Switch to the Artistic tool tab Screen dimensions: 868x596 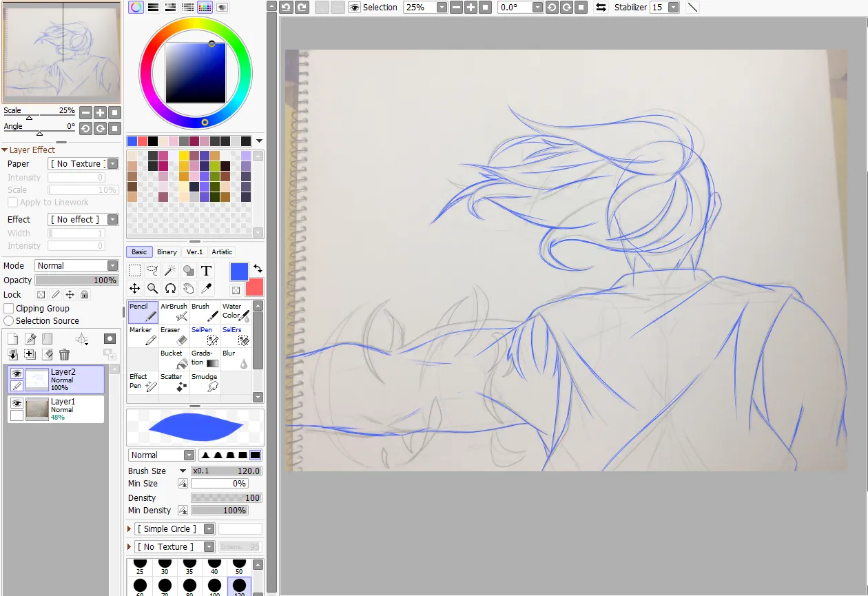tap(222, 252)
